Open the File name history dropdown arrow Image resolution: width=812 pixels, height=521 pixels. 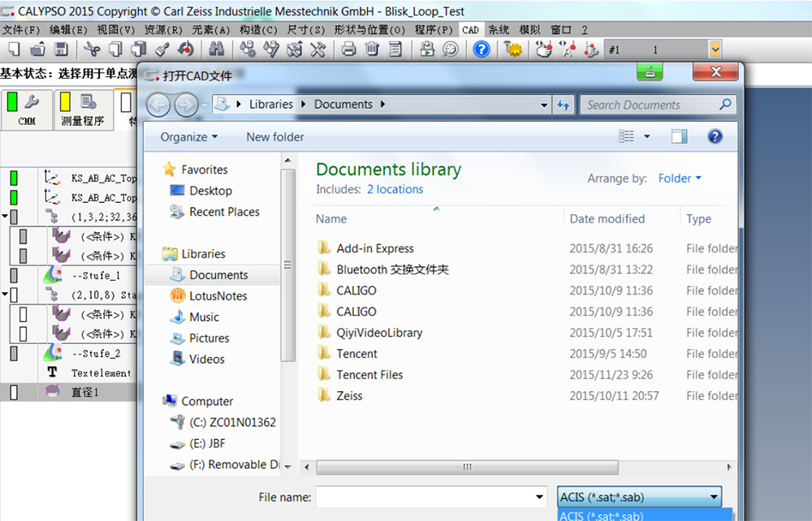(539, 497)
